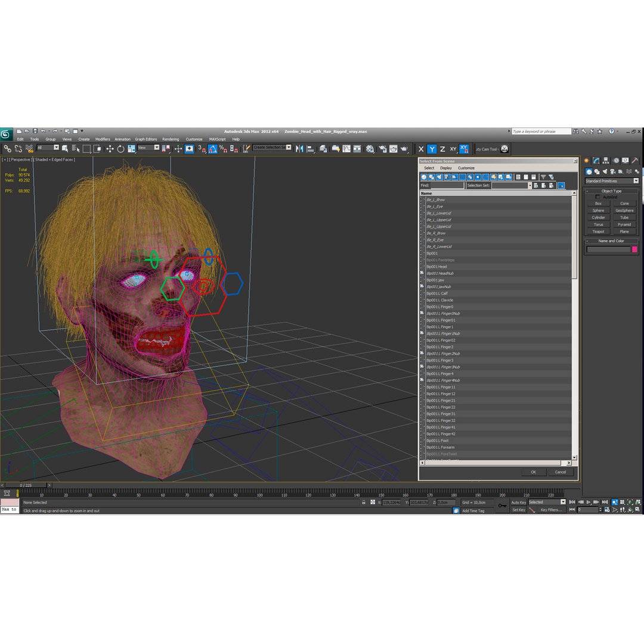Click Cancel in Select From Scene dialog
The height and width of the screenshot is (644, 644).
tap(560, 472)
